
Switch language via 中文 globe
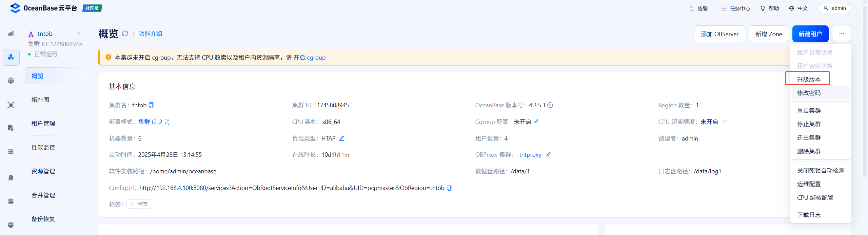pos(798,8)
